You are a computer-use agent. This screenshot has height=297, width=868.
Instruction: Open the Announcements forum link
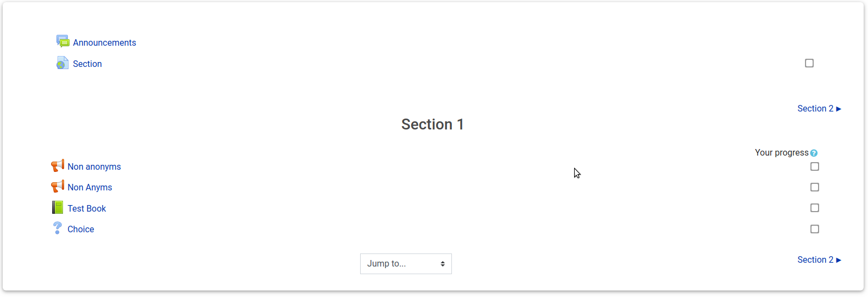pyautogui.click(x=104, y=42)
